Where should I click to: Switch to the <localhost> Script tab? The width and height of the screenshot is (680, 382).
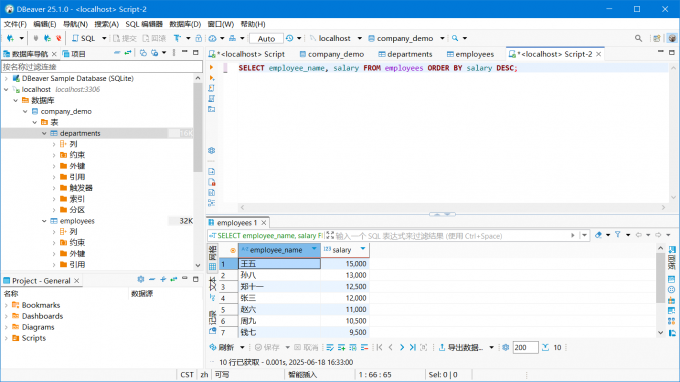tap(246, 54)
